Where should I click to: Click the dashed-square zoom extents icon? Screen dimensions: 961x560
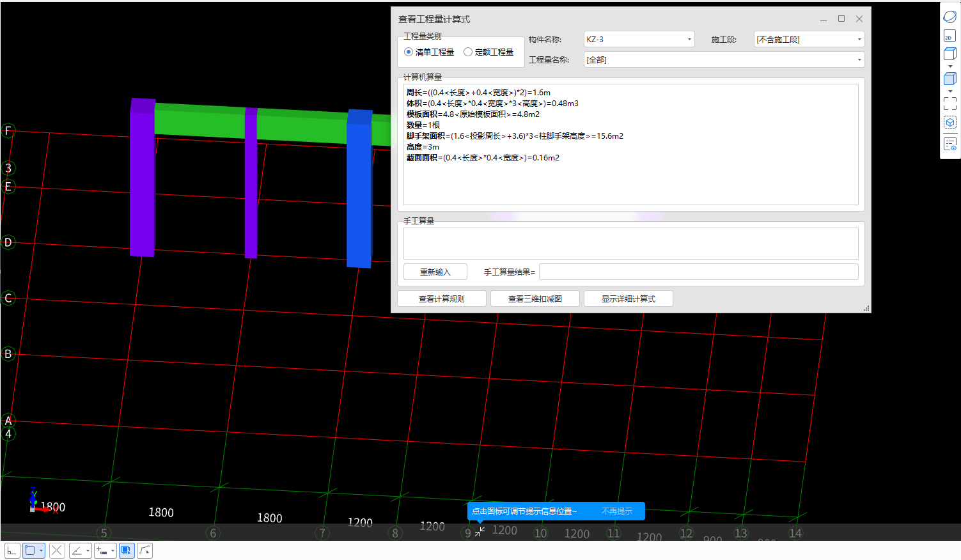(950, 104)
